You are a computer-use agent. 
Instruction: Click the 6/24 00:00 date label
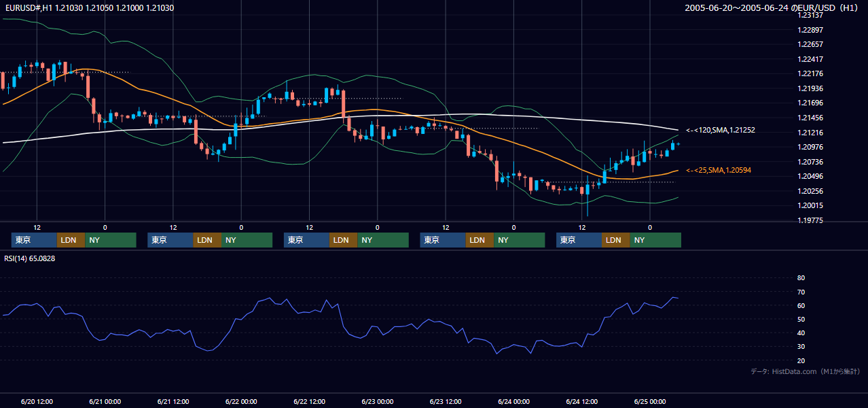click(513, 401)
